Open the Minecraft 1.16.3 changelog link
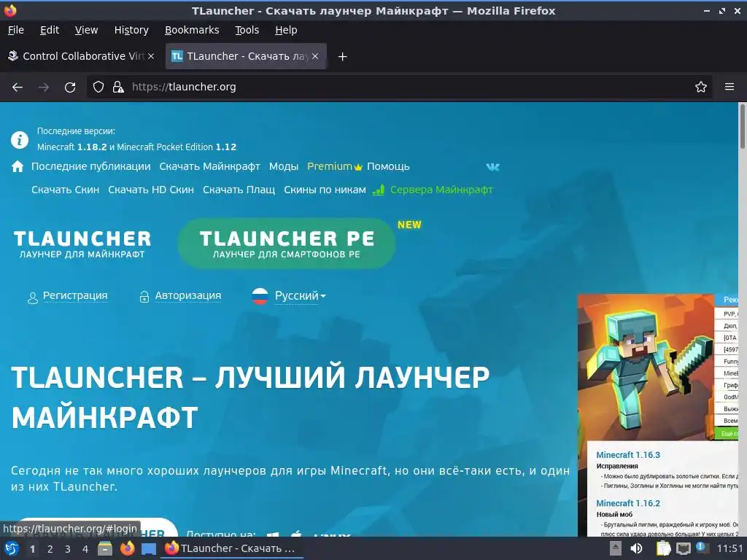Viewport: 747px width, 560px height. 628,455
